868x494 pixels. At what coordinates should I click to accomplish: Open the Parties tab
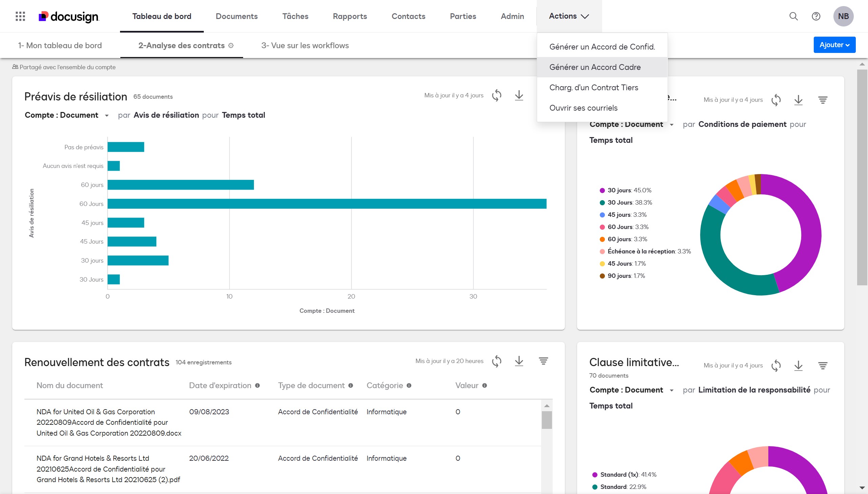click(x=463, y=16)
